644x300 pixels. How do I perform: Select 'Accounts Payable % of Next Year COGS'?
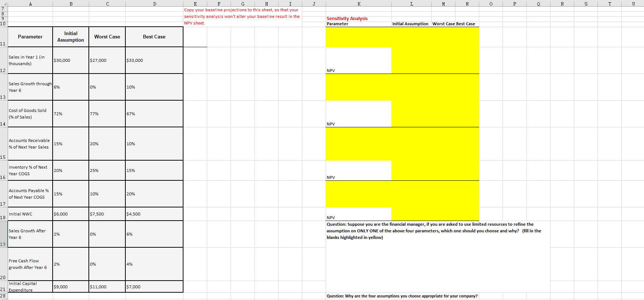coord(30,194)
